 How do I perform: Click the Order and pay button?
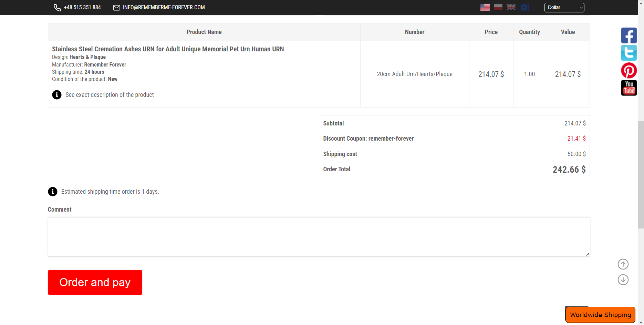click(x=95, y=282)
